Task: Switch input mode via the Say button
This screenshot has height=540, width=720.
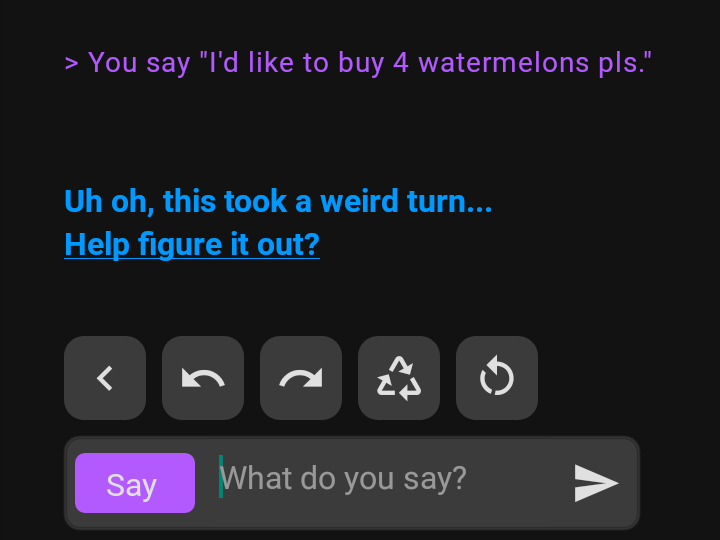Action: 135,483
